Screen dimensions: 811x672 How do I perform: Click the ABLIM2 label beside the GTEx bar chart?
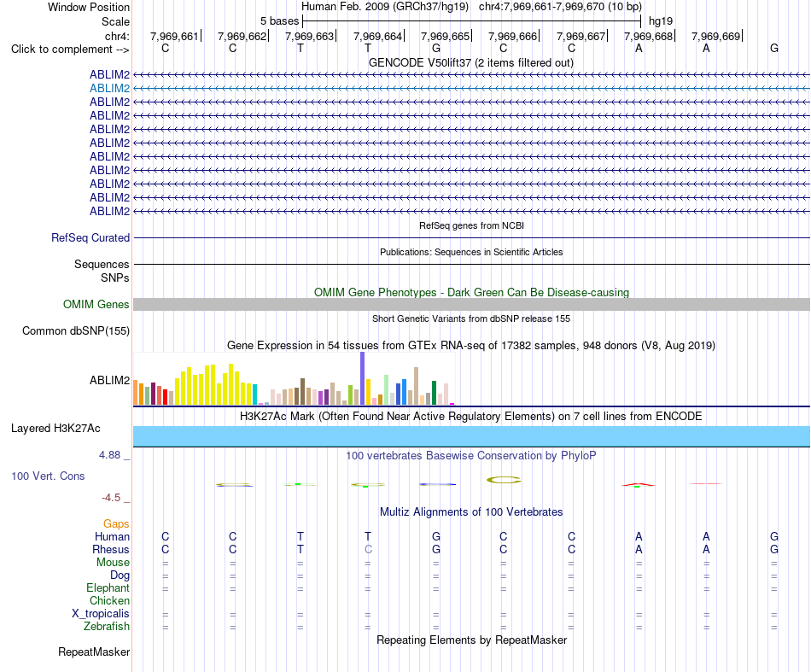(x=109, y=380)
